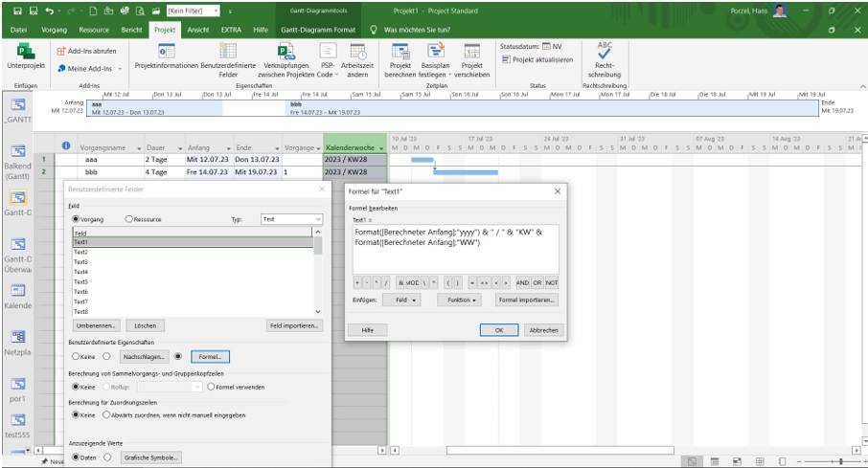Select the radio button beside Nachschlagen

click(106, 356)
